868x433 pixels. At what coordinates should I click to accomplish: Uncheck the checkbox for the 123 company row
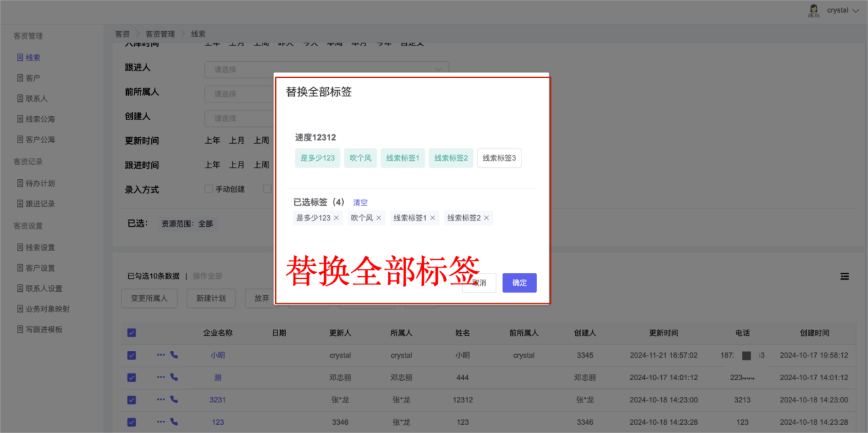tap(132, 422)
